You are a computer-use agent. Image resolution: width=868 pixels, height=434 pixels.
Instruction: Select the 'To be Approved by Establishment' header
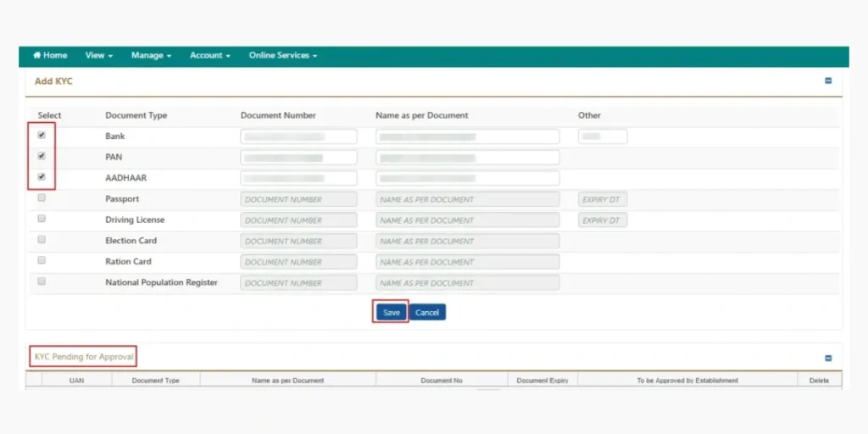[x=687, y=381]
